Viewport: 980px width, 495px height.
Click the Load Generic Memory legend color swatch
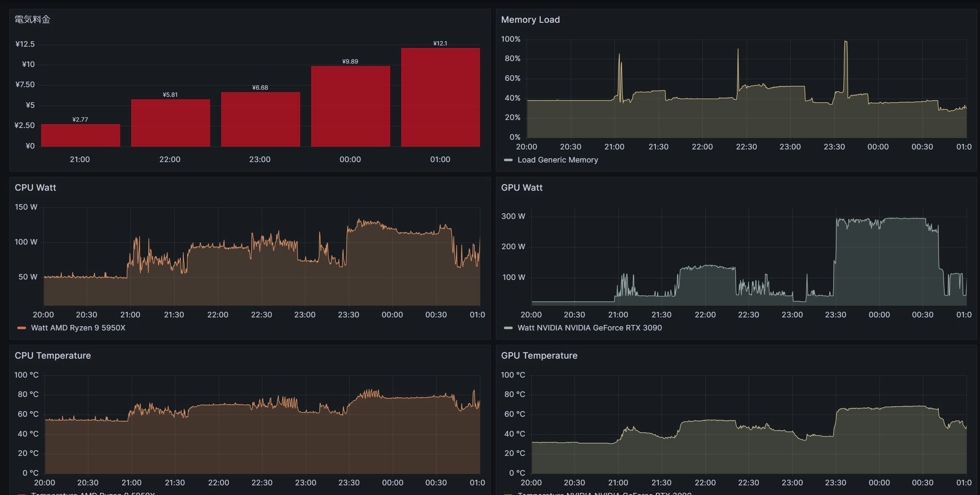pos(508,160)
